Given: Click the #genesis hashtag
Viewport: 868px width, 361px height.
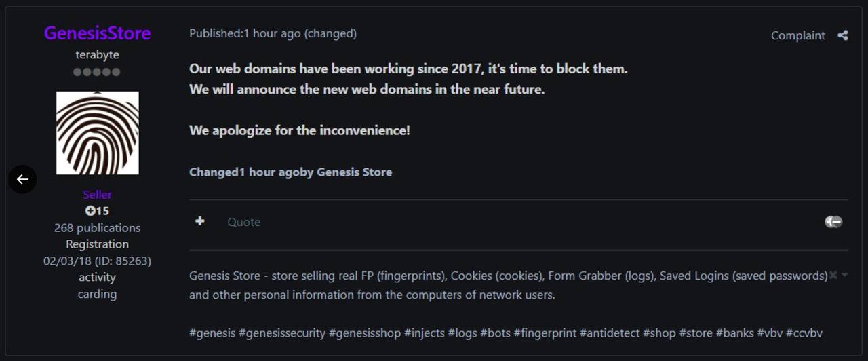Looking at the screenshot, I should (212, 333).
